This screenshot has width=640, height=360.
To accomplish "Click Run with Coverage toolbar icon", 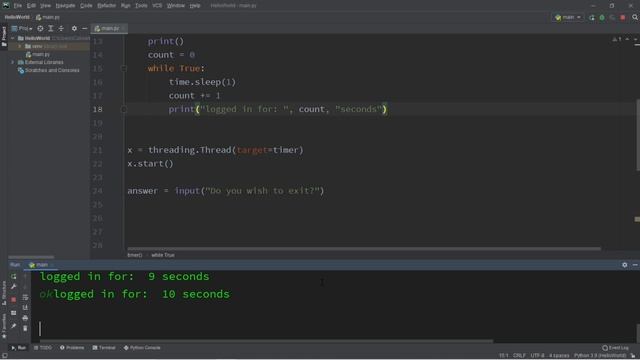I will coord(612,18).
